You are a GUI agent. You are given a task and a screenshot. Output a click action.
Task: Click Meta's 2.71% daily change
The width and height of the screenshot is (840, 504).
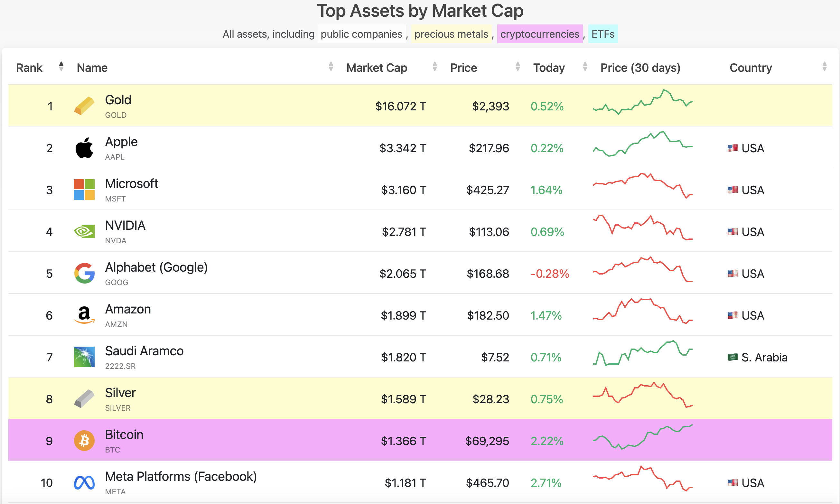546,483
